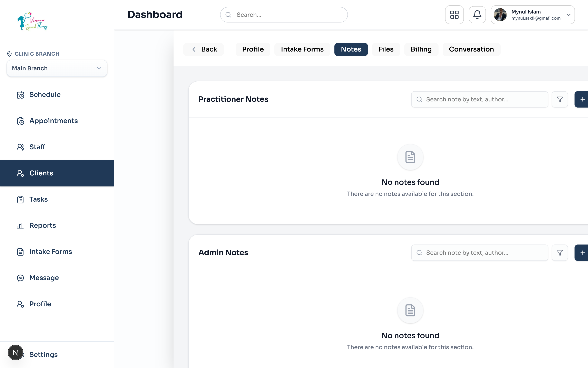Image resolution: width=588 pixels, height=368 pixels.
Task: Click the Reports bar chart icon
Action: (20, 225)
